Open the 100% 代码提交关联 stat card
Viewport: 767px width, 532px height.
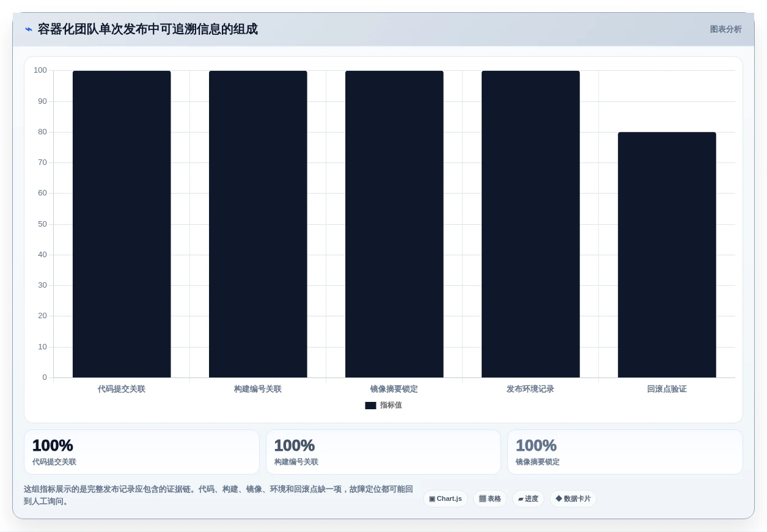[142, 452]
